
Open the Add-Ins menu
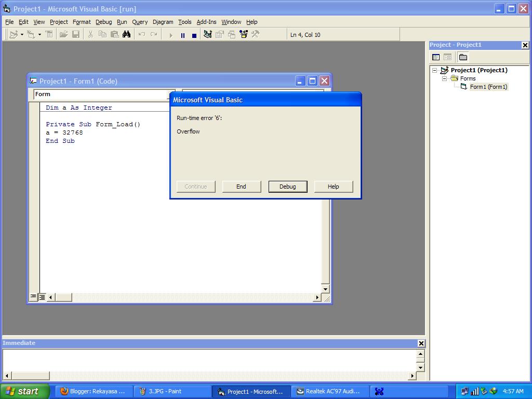click(206, 22)
